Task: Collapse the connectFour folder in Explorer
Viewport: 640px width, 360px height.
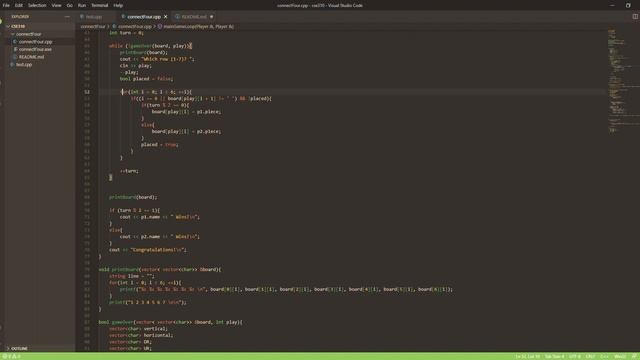Action: (x=29, y=34)
